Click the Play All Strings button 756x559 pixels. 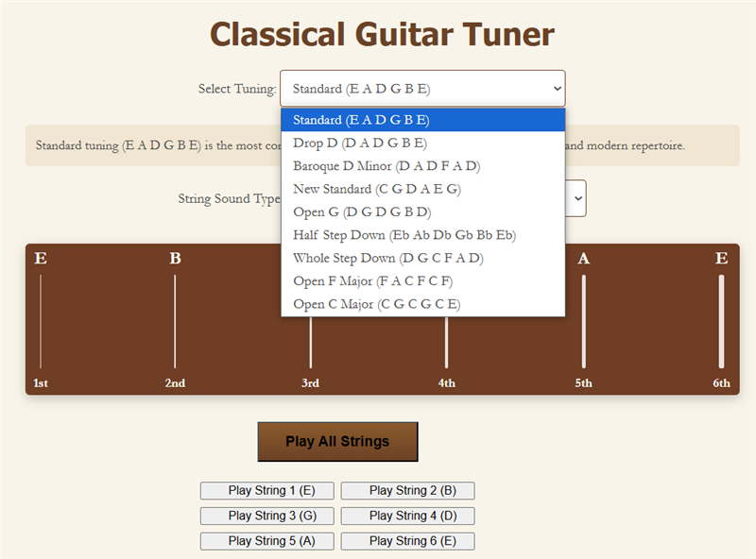click(x=337, y=441)
